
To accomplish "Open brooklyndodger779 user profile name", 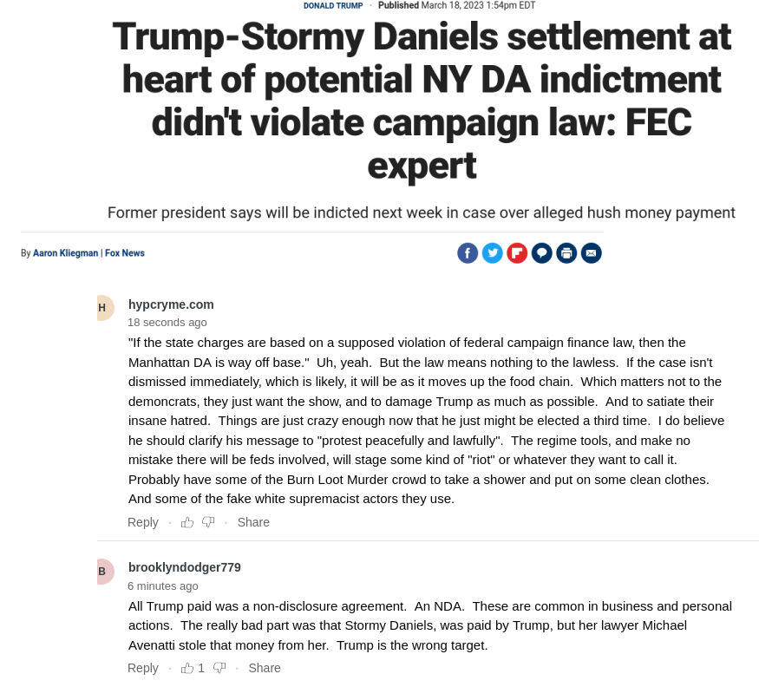I will (x=185, y=567).
